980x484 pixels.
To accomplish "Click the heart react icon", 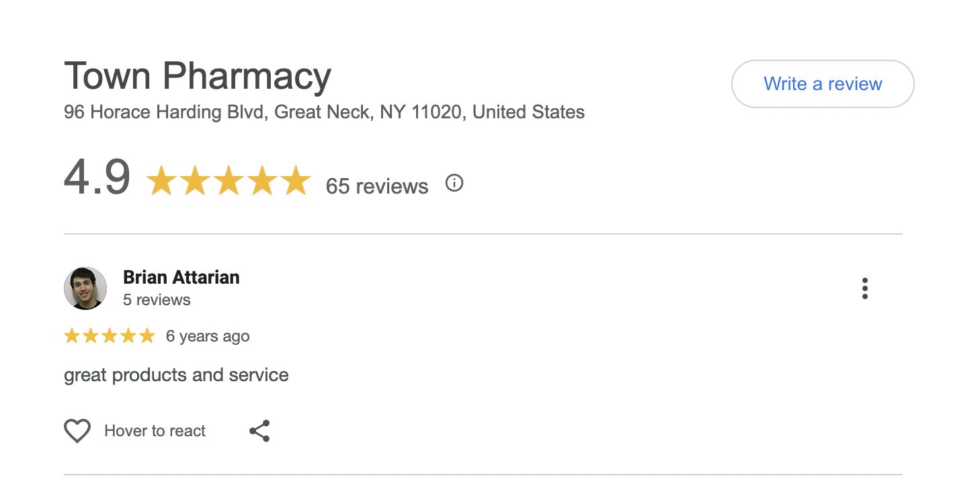I will point(77,431).
